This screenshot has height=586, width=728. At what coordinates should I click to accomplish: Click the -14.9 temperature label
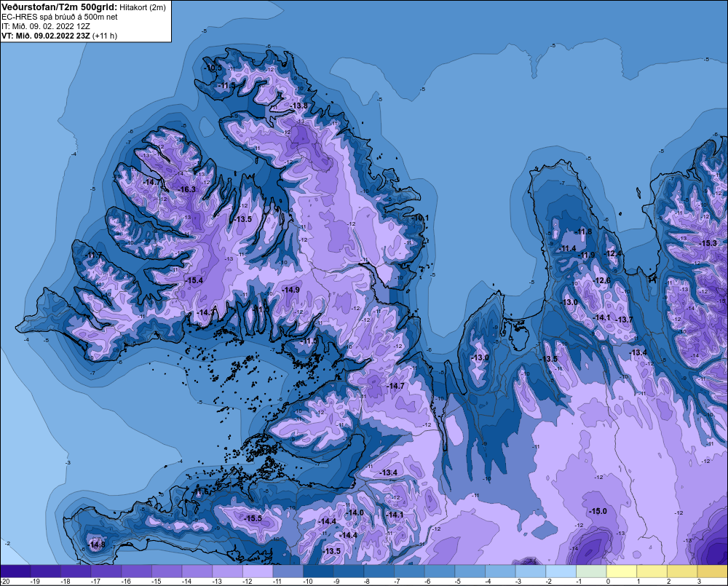click(x=291, y=290)
